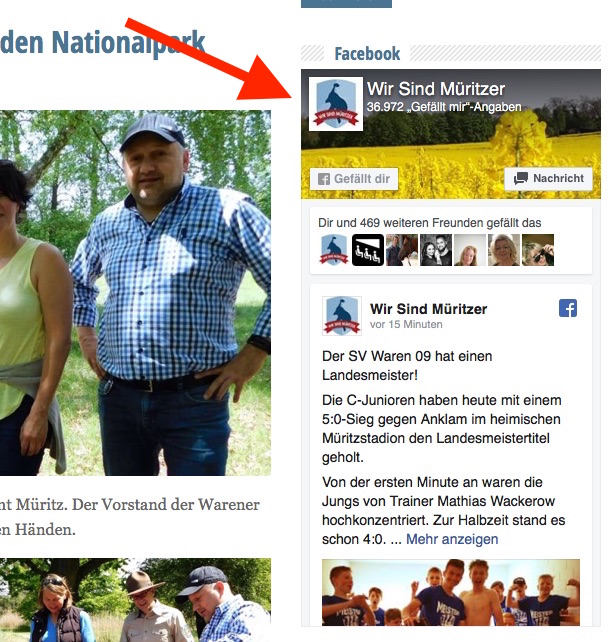Open friend avatar of woman with sunglasses
Screen dimensions: 613x642
point(538,250)
